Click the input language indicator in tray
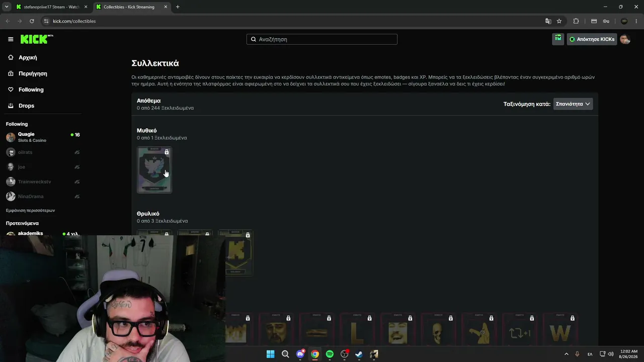Screen dimensions: 644x362 (x=590, y=354)
